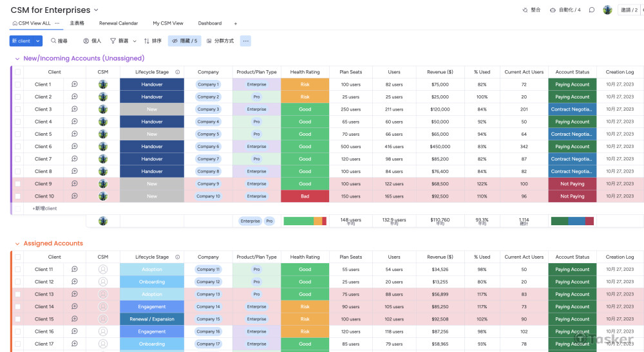This screenshot has height=352, width=644.
Task: Click the +新增client add row link
Action: (x=44, y=208)
